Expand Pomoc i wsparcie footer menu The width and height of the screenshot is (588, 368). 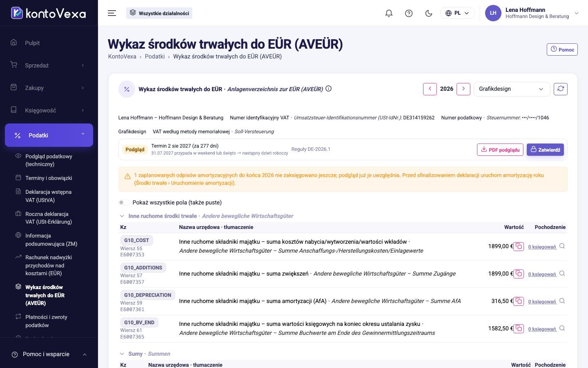(x=49, y=354)
